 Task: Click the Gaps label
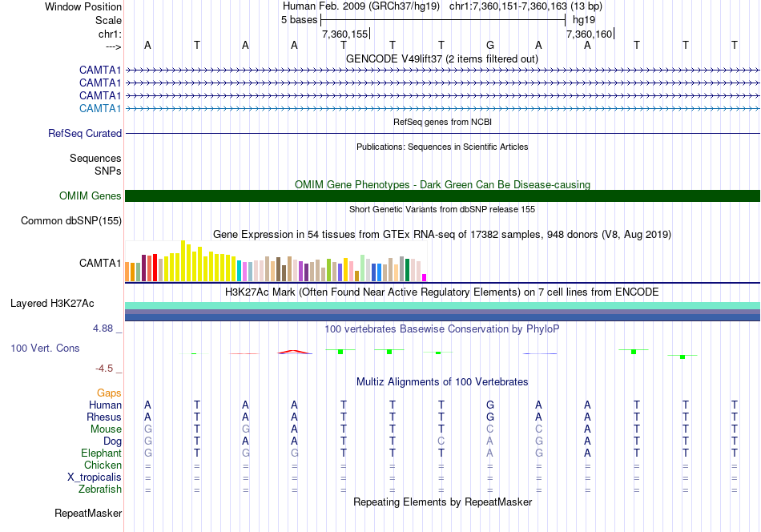(x=109, y=393)
